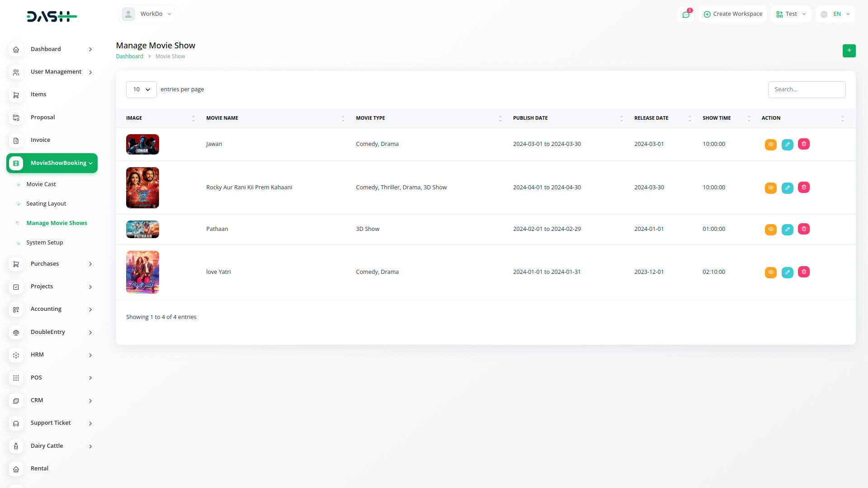
Task: View the Jawan show via eye icon
Action: coord(770,145)
